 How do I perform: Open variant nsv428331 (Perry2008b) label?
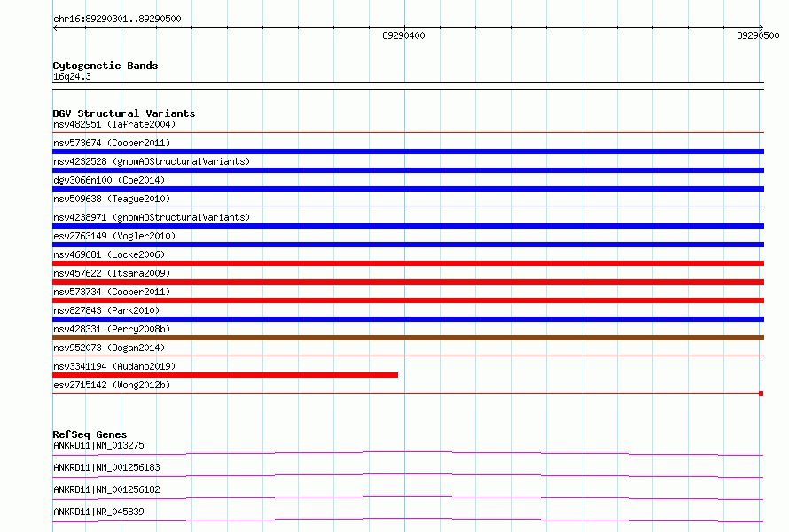point(112,329)
